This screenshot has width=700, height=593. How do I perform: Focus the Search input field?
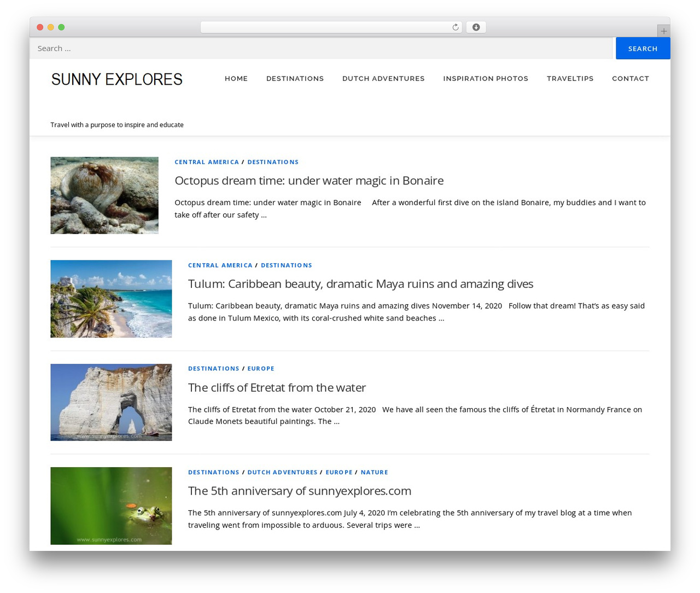click(x=321, y=48)
